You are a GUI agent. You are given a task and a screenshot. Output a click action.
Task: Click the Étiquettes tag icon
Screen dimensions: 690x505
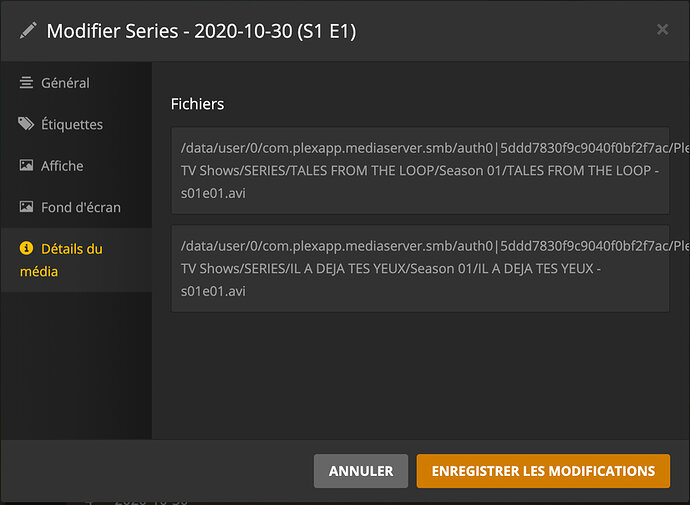tap(26, 124)
